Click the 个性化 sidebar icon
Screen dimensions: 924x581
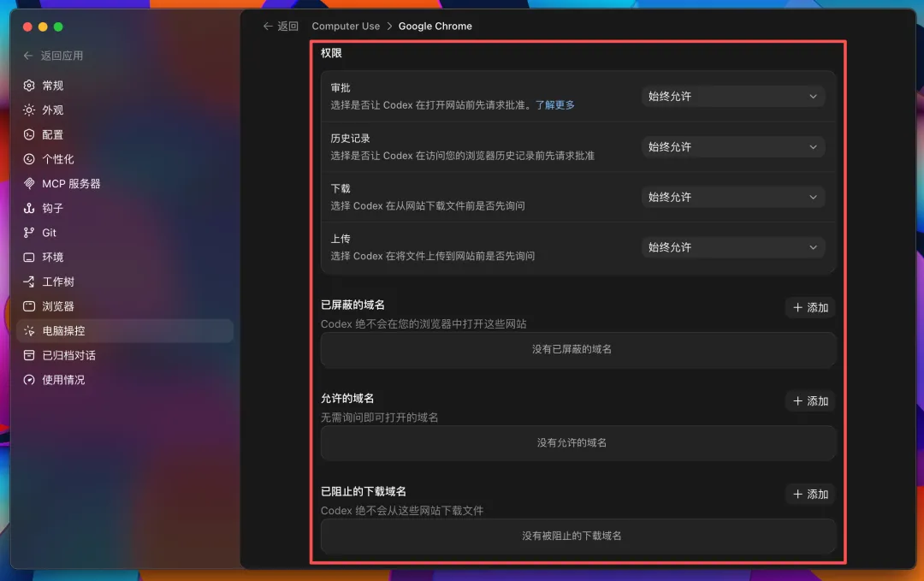click(x=29, y=159)
